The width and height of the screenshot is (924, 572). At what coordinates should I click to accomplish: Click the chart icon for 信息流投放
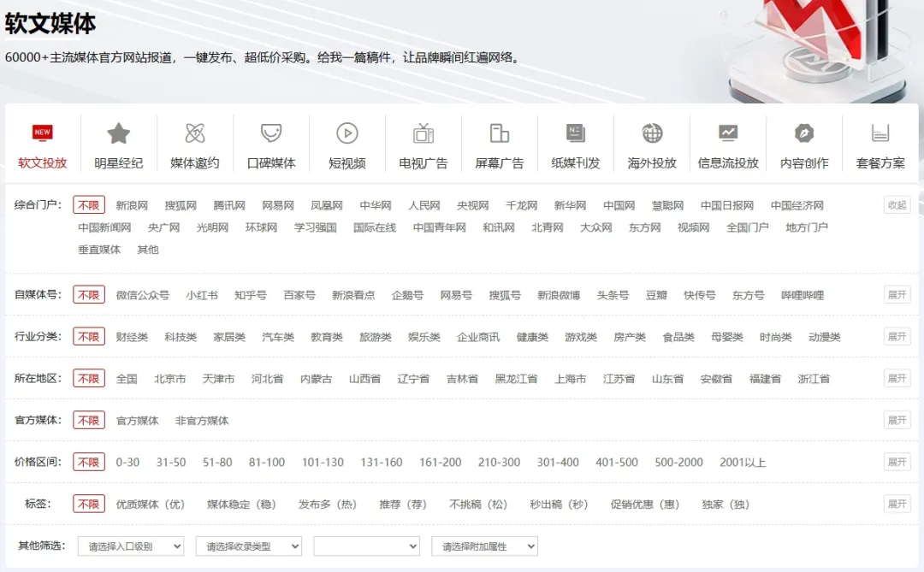[728, 133]
